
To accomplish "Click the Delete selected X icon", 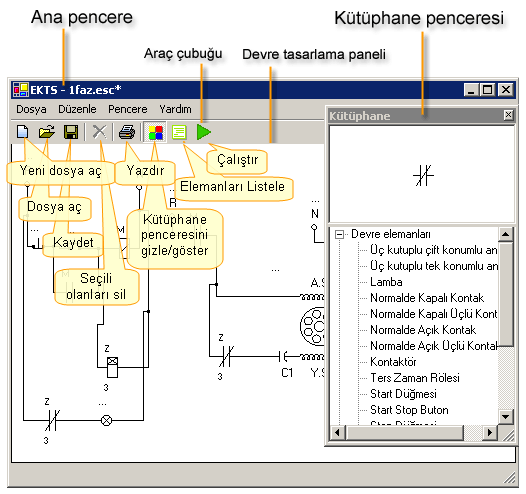I will pos(99,132).
